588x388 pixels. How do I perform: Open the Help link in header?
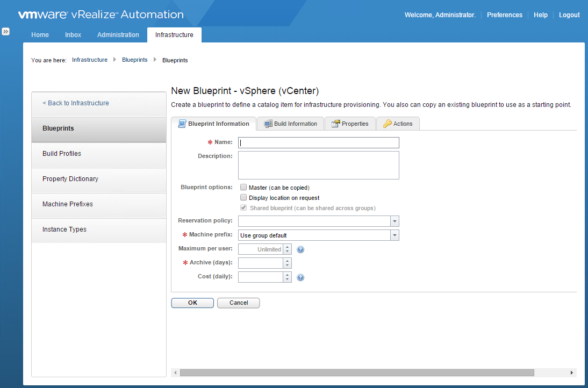[x=540, y=15]
